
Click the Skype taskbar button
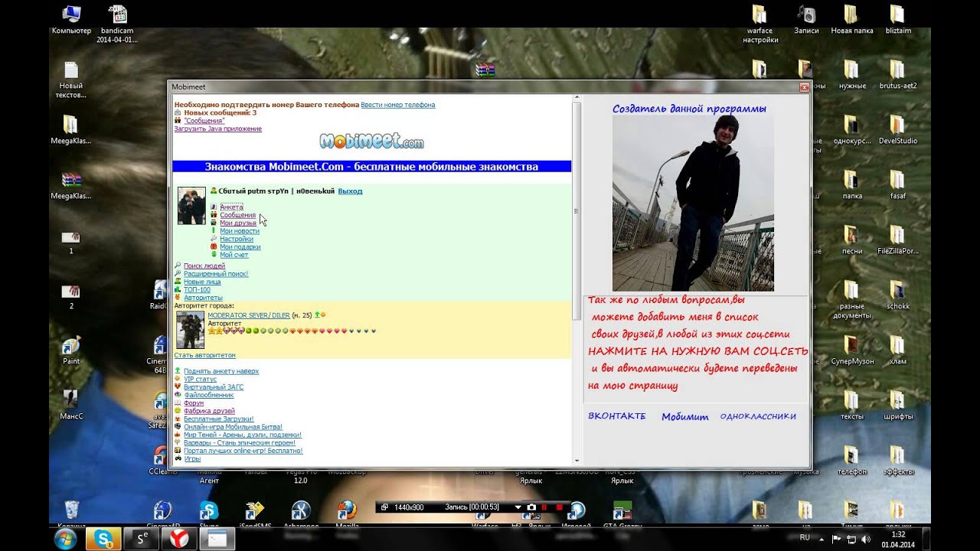(x=102, y=539)
